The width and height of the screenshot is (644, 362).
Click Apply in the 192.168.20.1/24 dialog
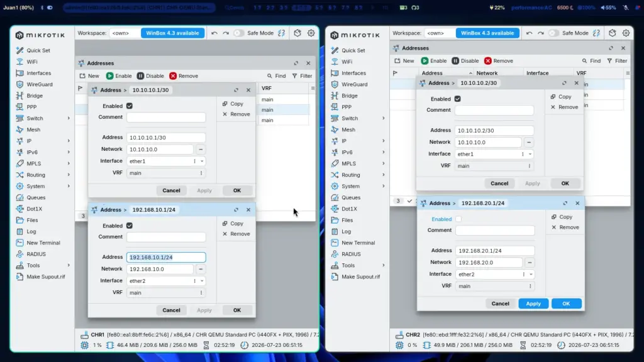533,304
